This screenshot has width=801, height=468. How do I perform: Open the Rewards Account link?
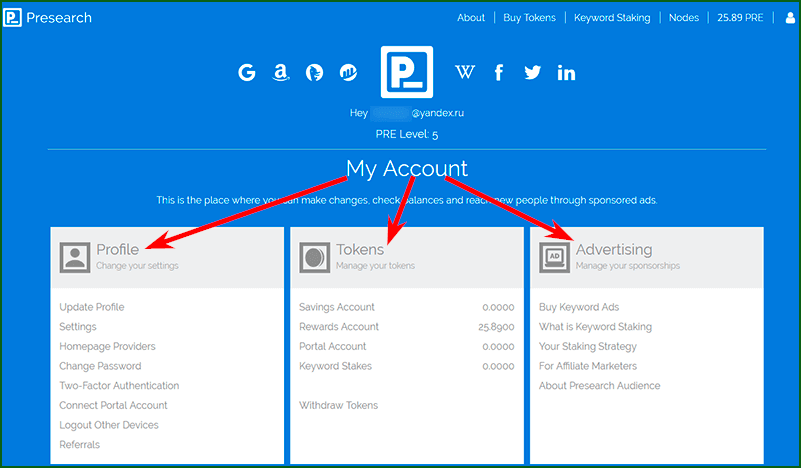[x=339, y=327]
